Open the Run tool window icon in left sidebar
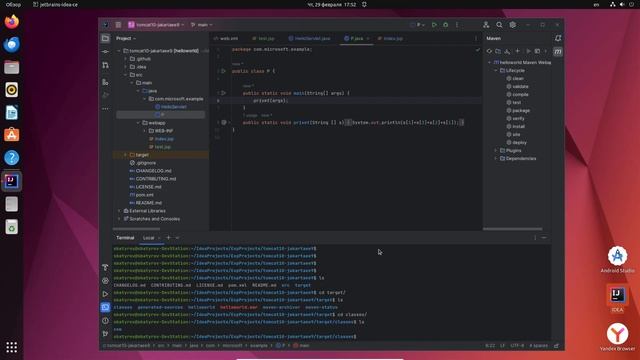Viewport: 640px width, 360px height. (105, 294)
